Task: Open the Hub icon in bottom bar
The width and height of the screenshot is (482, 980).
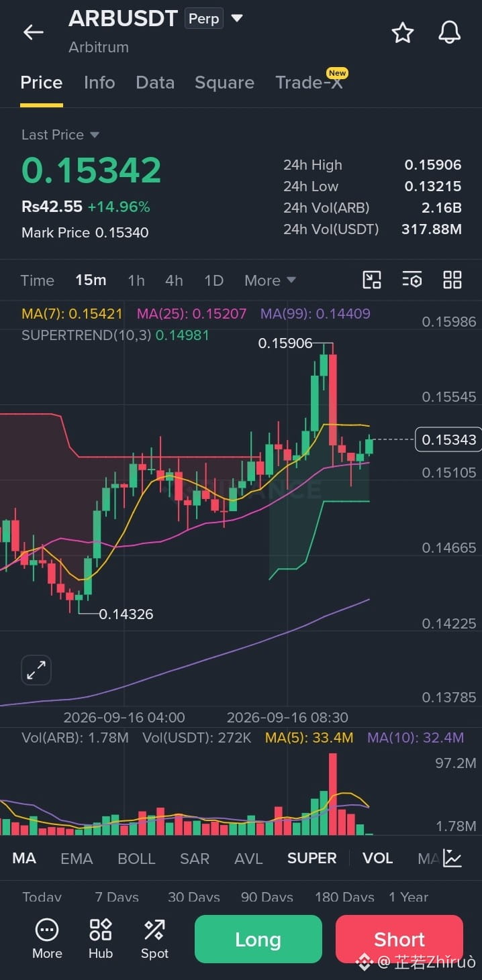Action: click(101, 938)
